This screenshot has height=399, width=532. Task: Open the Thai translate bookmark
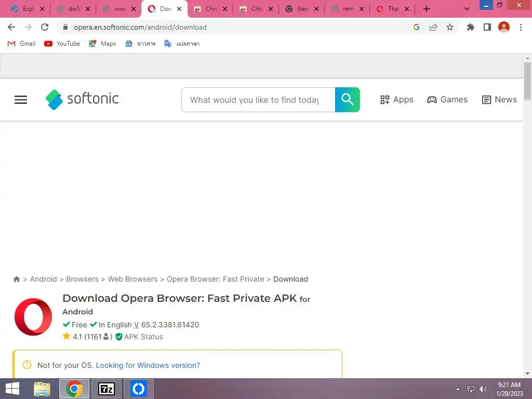tap(182, 44)
